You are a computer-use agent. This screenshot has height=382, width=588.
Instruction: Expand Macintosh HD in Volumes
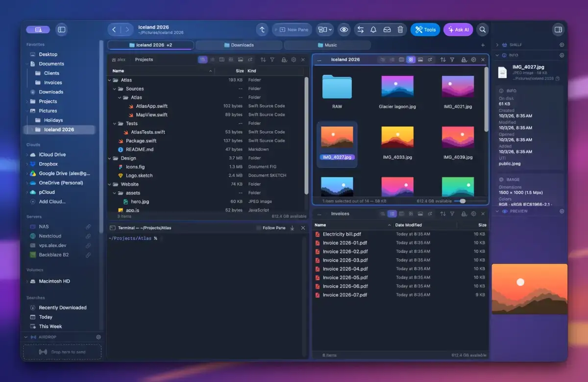point(27,281)
